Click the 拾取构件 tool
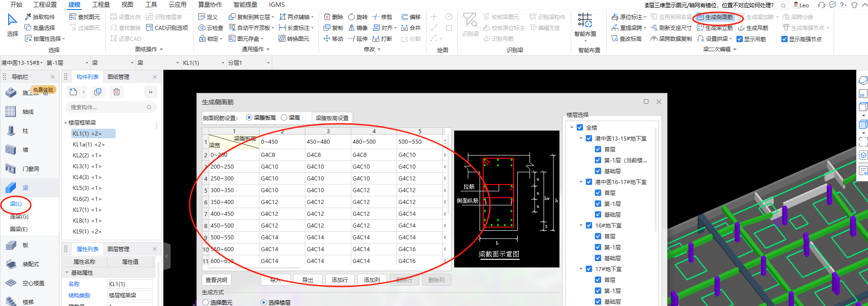This screenshot has height=306, width=868. click(x=40, y=17)
